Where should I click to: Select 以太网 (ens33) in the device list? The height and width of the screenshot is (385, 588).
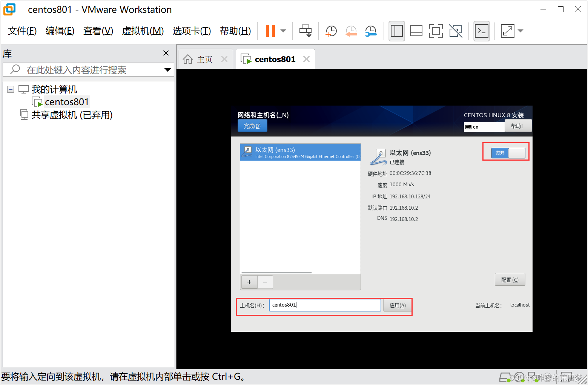(x=300, y=152)
